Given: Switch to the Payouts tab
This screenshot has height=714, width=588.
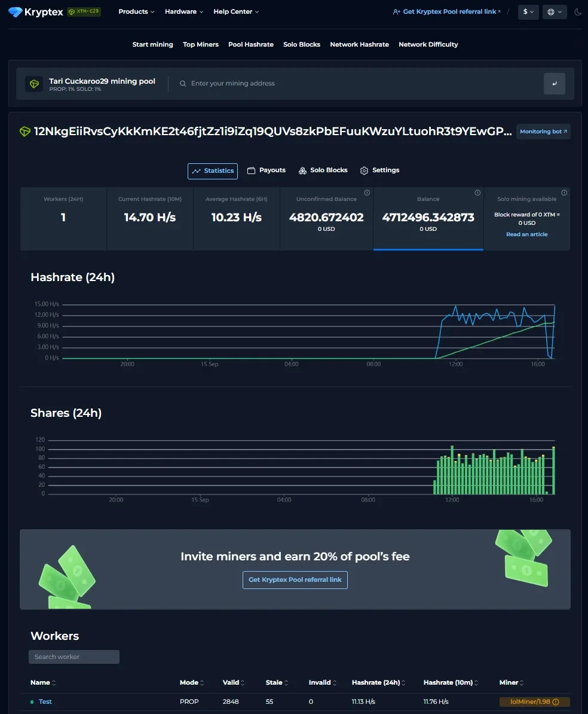Looking at the screenshot, I should pos(267,170).
